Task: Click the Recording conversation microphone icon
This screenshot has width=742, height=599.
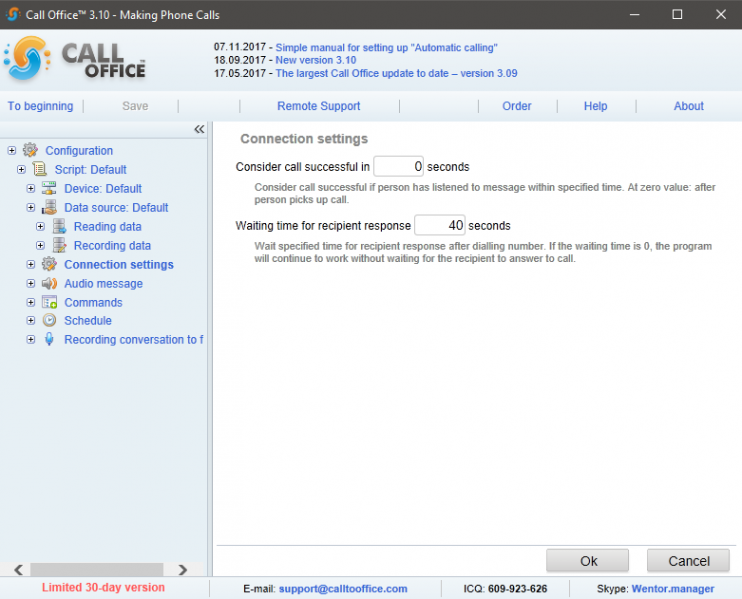Action: [x=49, y=339]
